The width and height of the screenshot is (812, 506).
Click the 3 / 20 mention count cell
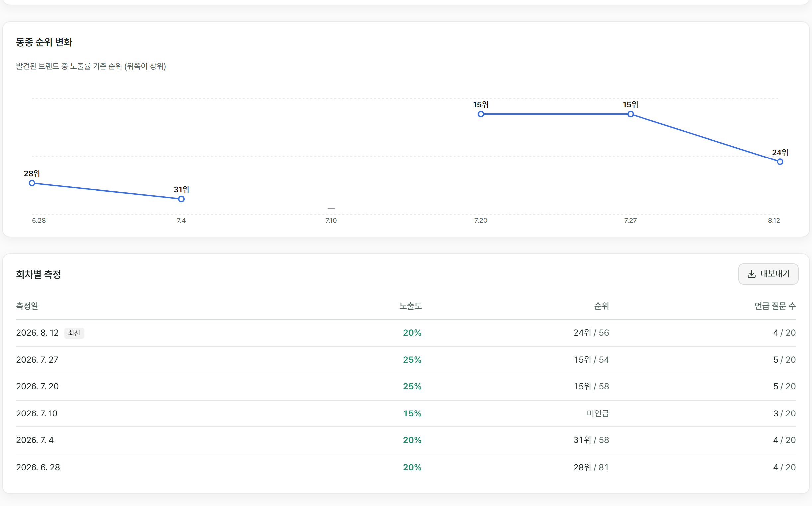coord(784,413)
